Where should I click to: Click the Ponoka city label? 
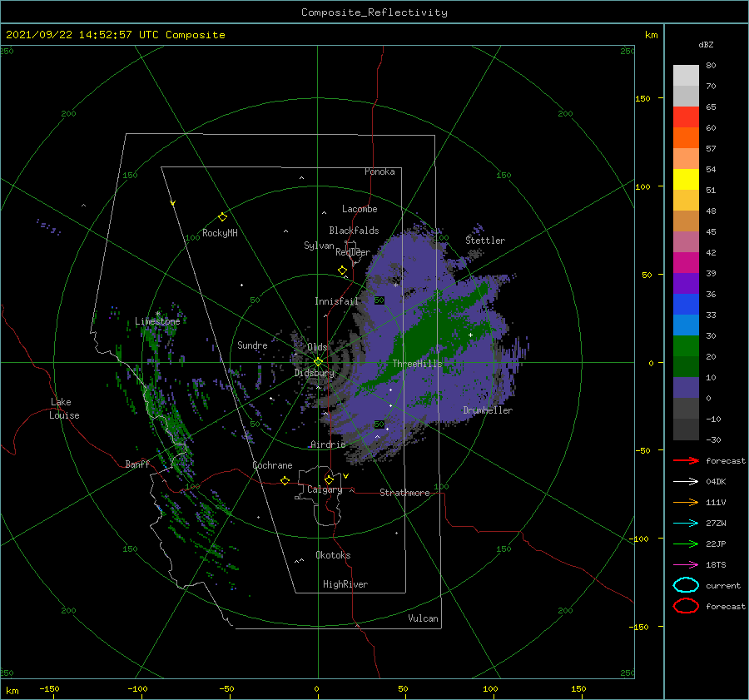[379, 171]
